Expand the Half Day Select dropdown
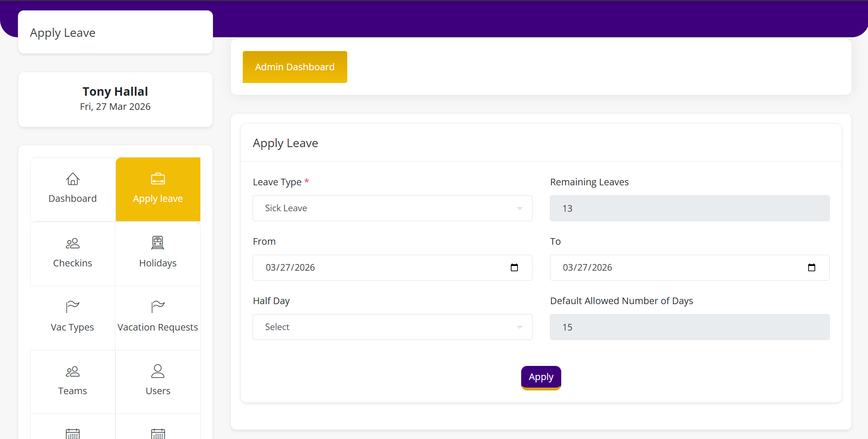The width and height of the screenshot is (868, 439). pos(392,327)
